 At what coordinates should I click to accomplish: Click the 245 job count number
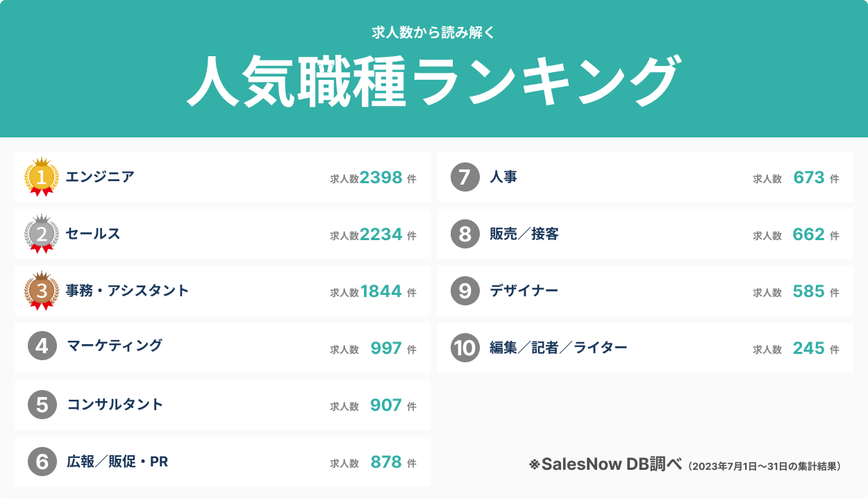808,348
